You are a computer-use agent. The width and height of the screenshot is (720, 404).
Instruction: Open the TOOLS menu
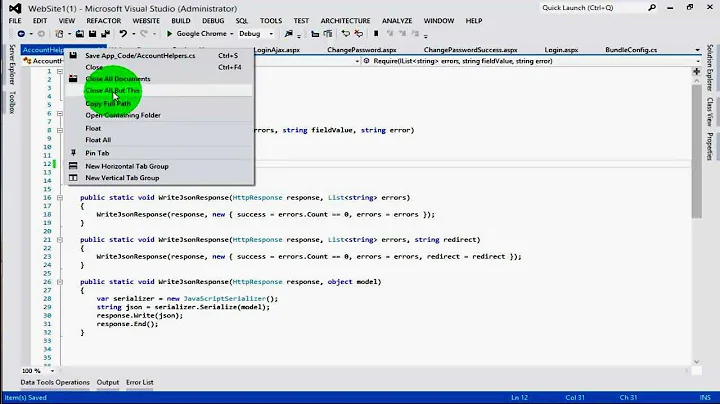(x=271, y=21)
